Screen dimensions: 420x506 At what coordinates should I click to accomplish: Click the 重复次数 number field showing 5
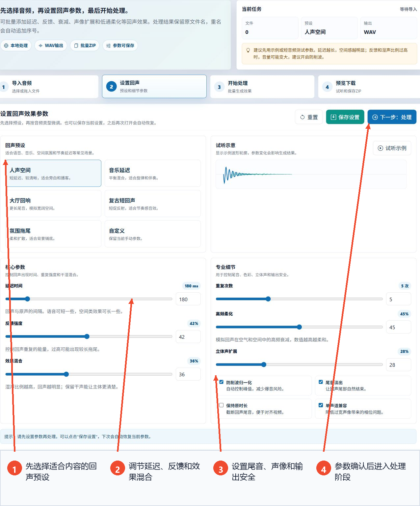tap(399, 299)
